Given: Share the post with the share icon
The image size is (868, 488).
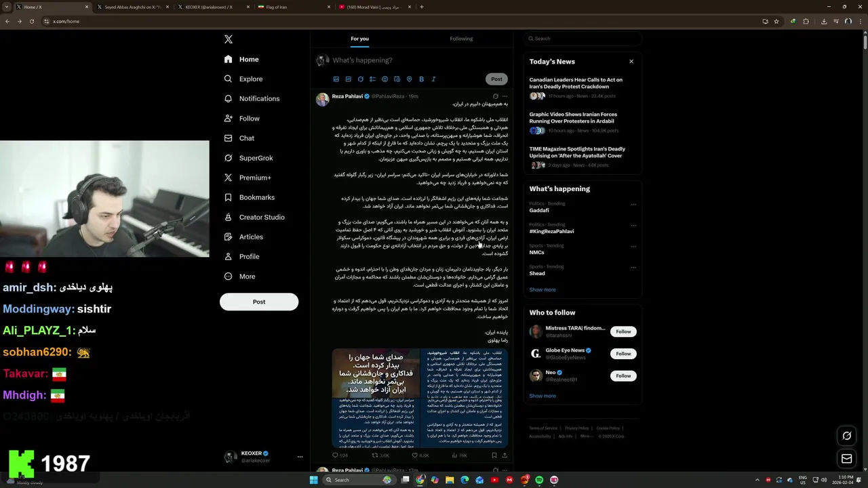Looking at the screenshot, I should tap(505, 455).
